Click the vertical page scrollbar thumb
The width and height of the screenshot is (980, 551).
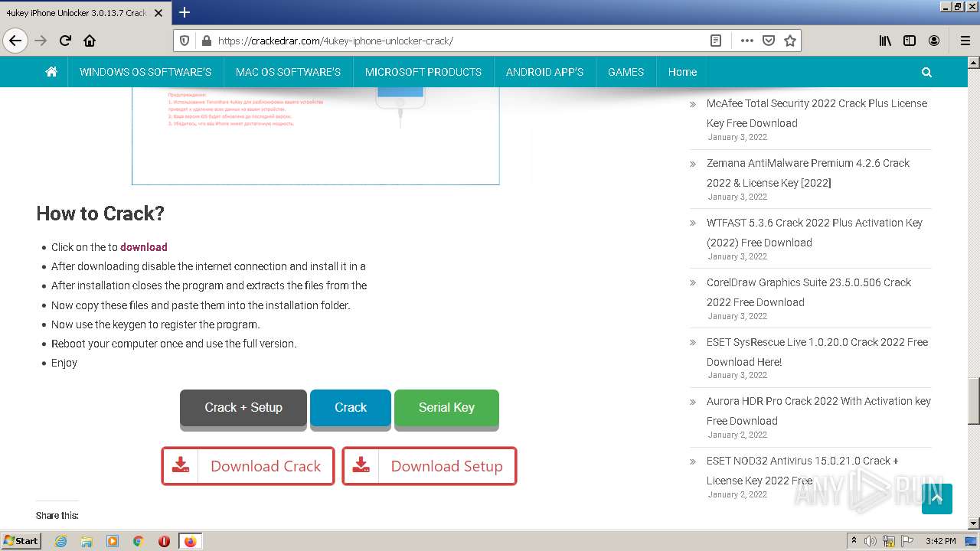[974, 401]
